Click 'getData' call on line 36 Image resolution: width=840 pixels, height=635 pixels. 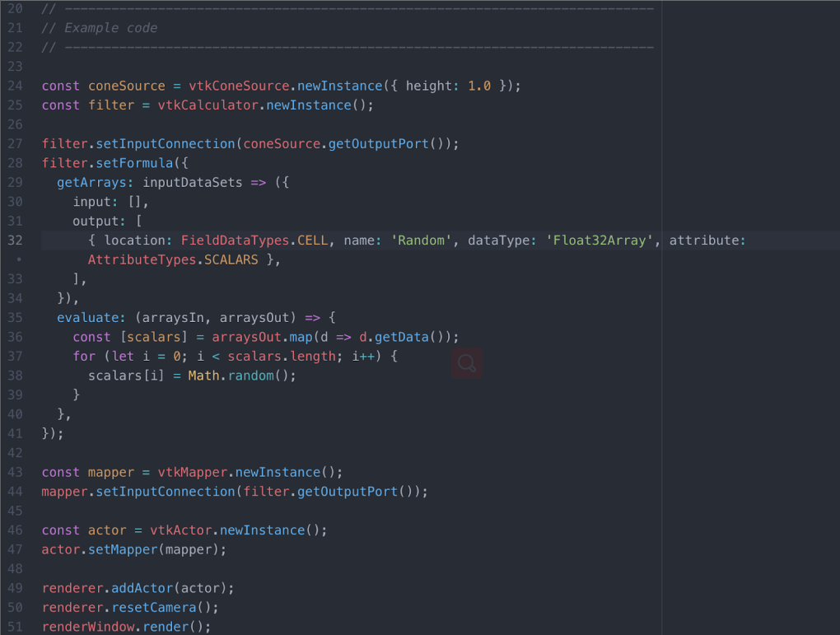(402, 337)
